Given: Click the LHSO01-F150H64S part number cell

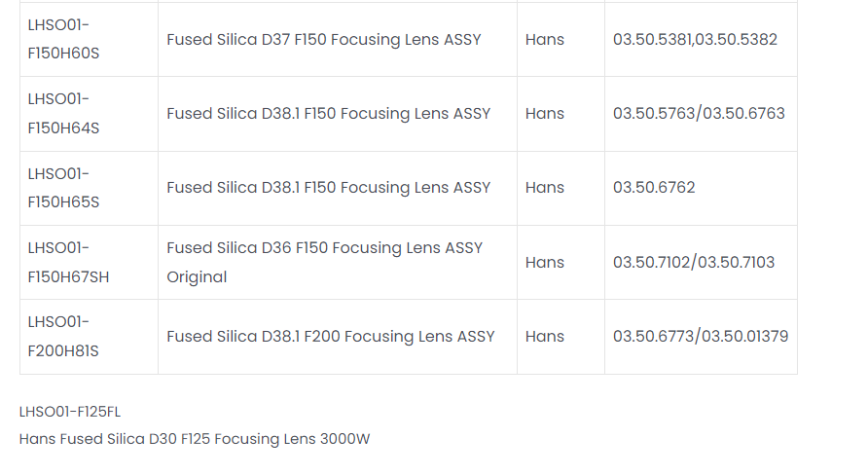Looking at the screenshot, I should (x=64, y=113).
